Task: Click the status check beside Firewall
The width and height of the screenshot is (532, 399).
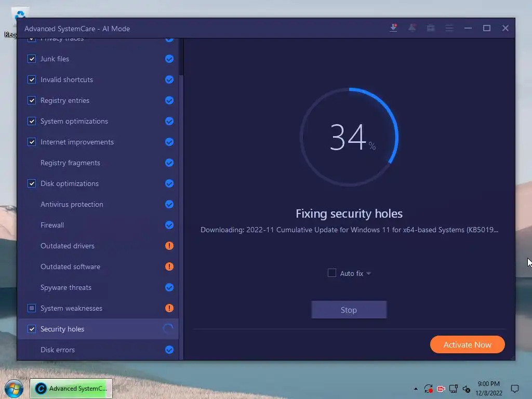Action: [x=169, y=225]
